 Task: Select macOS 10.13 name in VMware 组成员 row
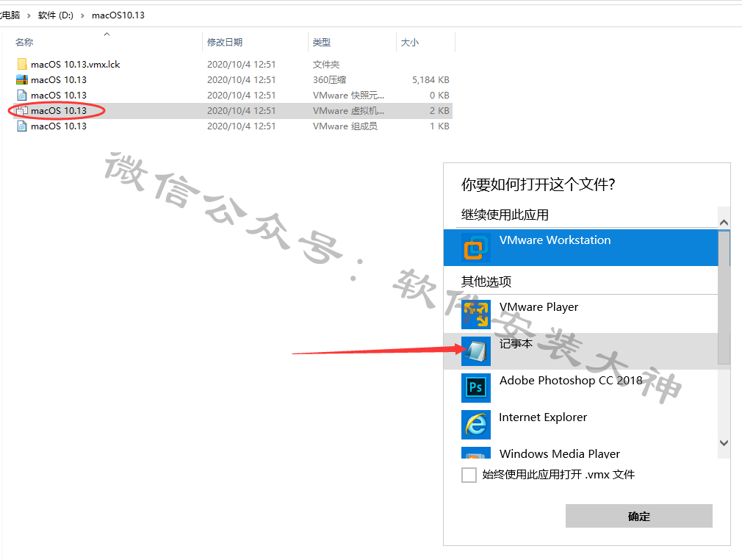pos(59,126)
